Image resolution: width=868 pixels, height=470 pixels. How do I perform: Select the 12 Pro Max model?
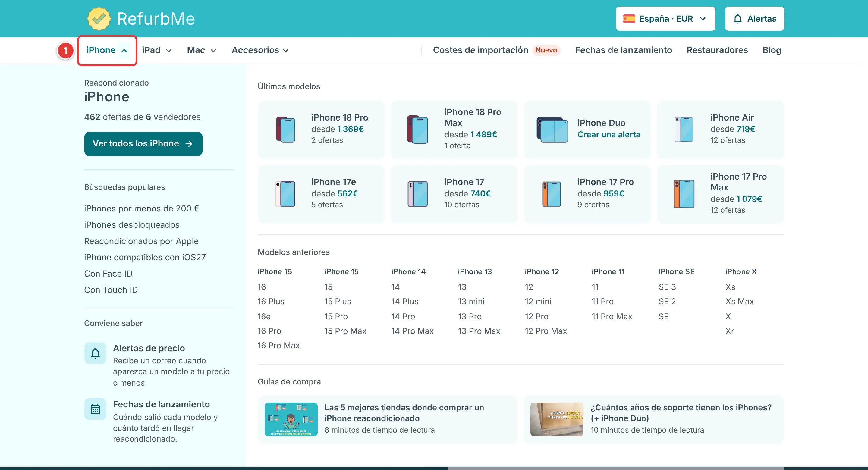(546, 331)
